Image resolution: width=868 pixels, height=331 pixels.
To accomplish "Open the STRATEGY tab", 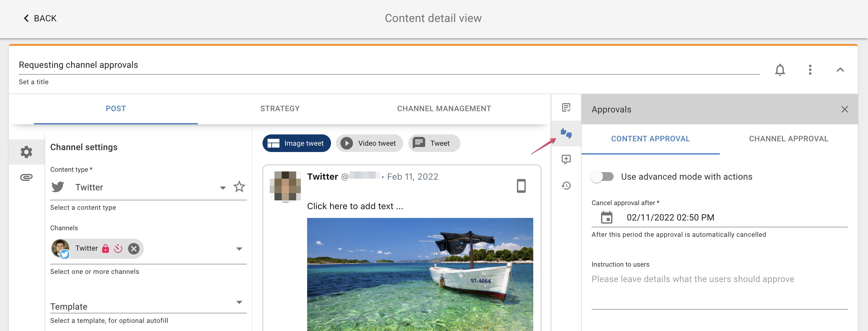I will (280, 108).
